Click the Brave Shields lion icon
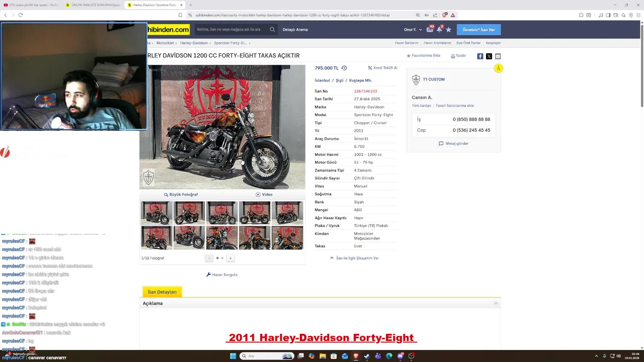Viewport: 644px width, 362px height. coord(444,15)
